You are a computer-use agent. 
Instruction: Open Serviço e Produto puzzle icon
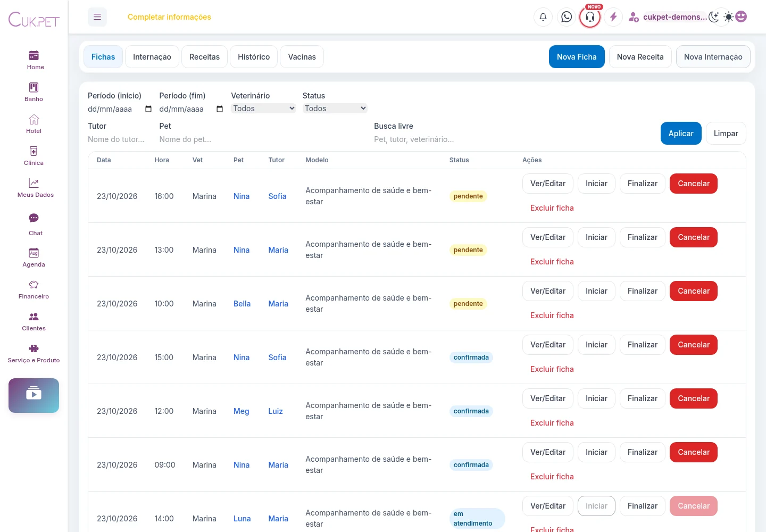coord(34,348)
